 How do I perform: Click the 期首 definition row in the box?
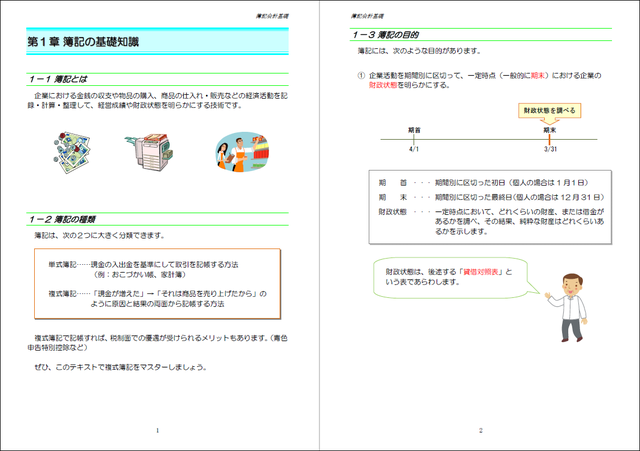click(483, 183)
